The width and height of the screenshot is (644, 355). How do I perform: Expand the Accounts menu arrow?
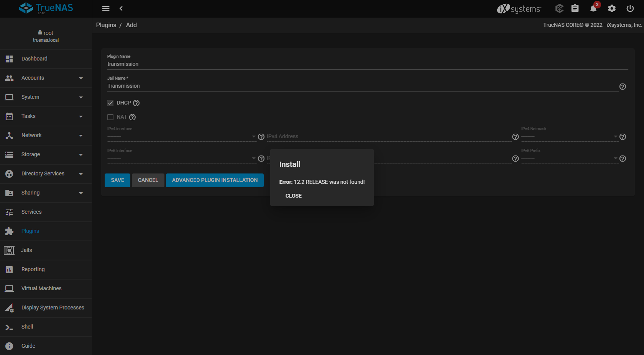point(81,78)
